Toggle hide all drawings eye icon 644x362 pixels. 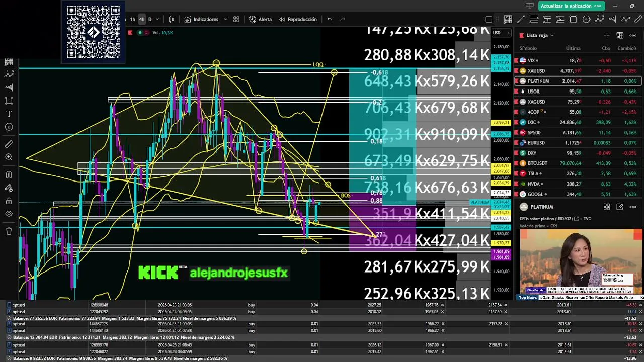point(9,214)
